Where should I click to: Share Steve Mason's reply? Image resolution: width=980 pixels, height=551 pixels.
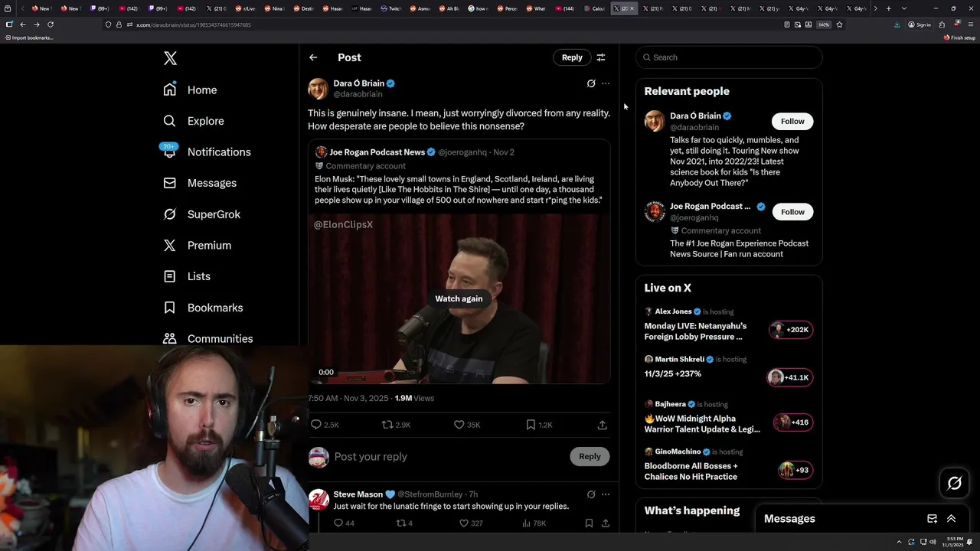[606, 523]
